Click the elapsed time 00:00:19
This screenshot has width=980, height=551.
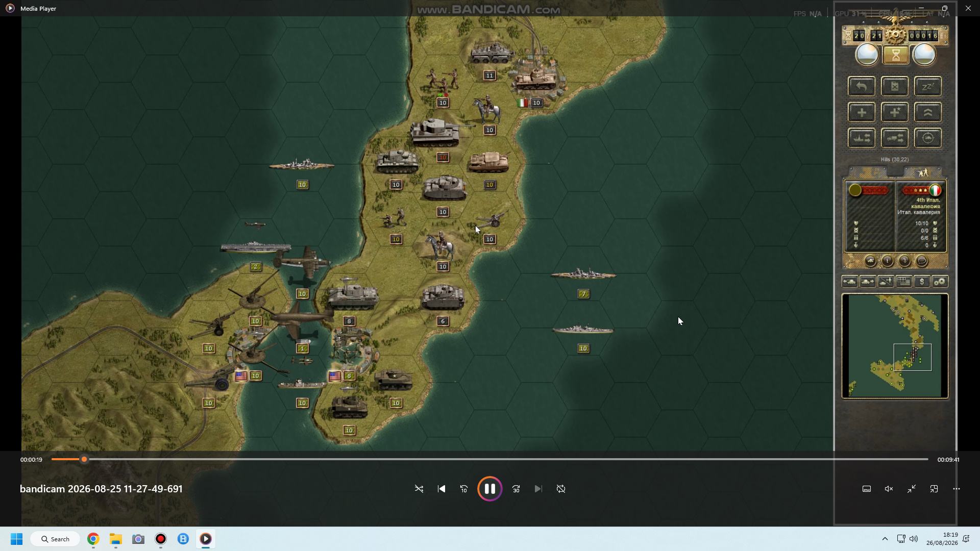coord(31,460)
